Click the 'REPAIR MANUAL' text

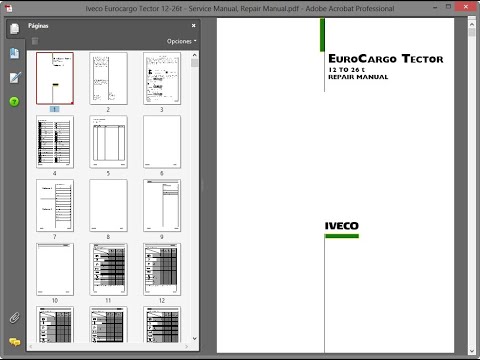pyautogui.click(x=358, y=77)
